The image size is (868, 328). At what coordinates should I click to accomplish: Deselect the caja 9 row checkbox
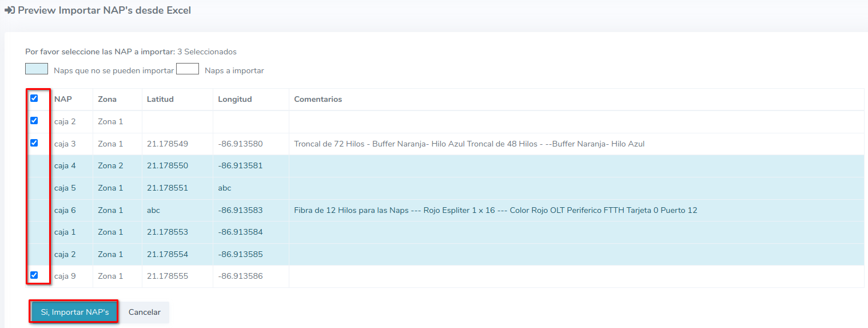pyautogui.click(x=34, y=275)
